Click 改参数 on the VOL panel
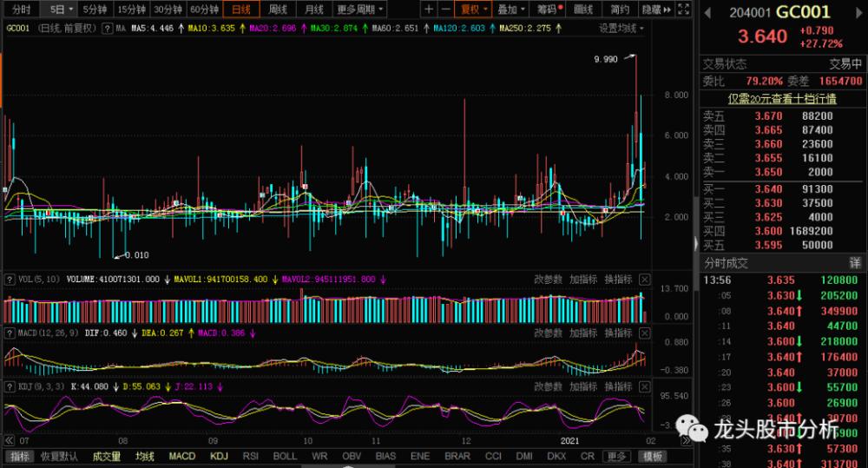Image resolution: width=868 pixels, height=468 pixels. (x=548, y=279)
